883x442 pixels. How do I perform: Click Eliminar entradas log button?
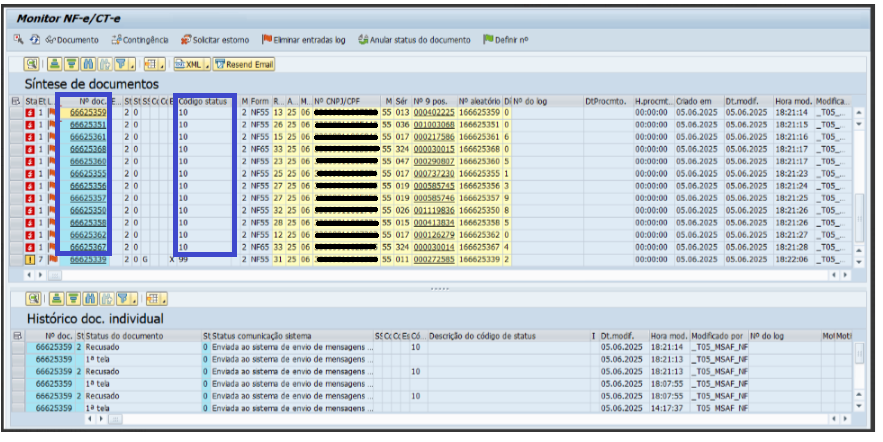point(304,40)
